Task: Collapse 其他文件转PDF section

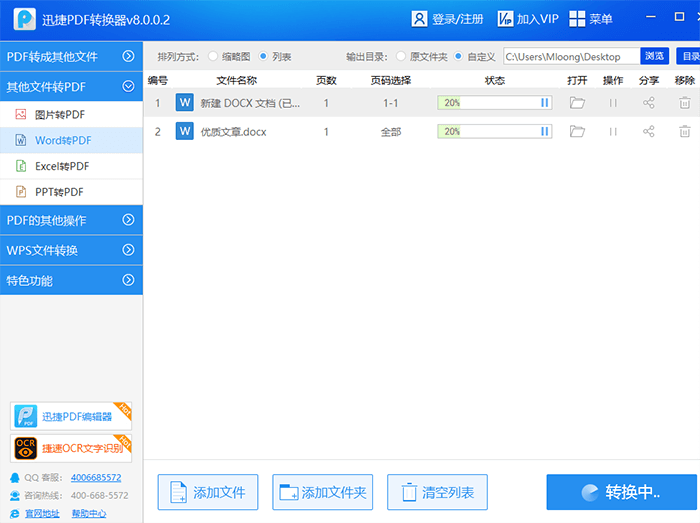Action: tap(71, 87)
